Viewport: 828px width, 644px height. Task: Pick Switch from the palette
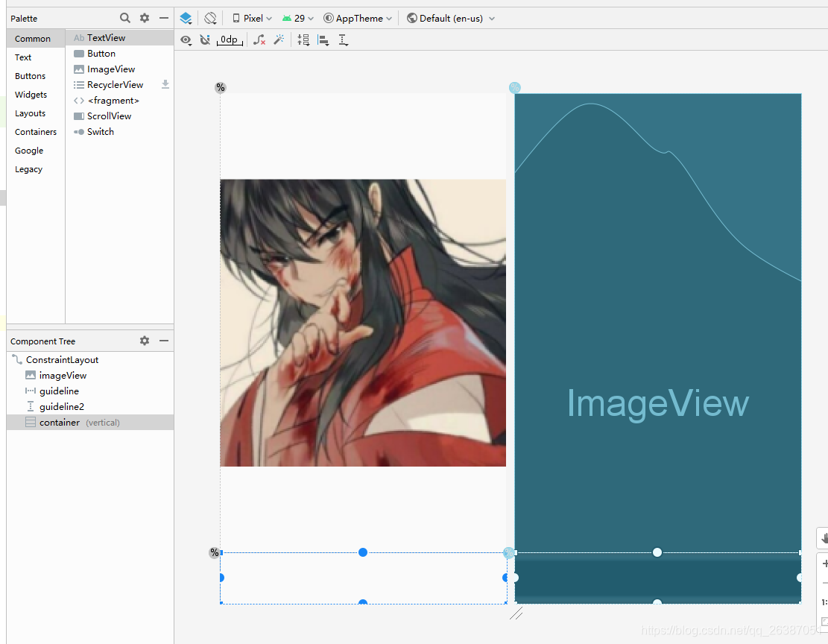coord(119,131)
